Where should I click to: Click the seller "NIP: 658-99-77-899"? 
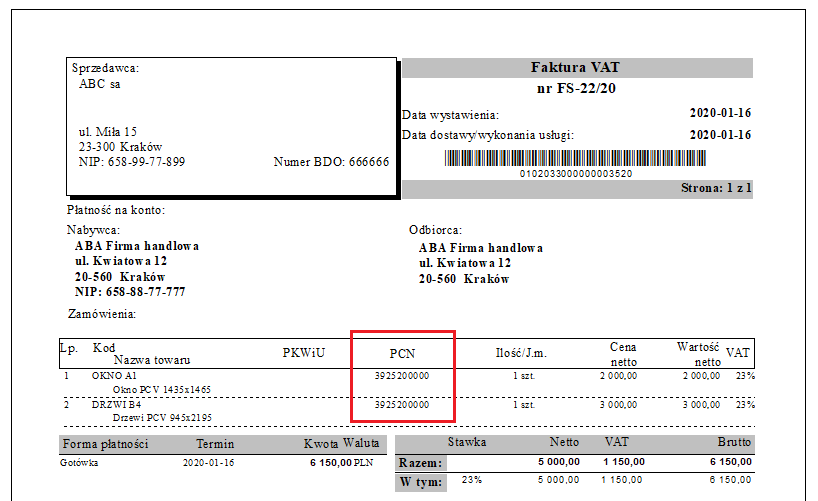(132, 162)
